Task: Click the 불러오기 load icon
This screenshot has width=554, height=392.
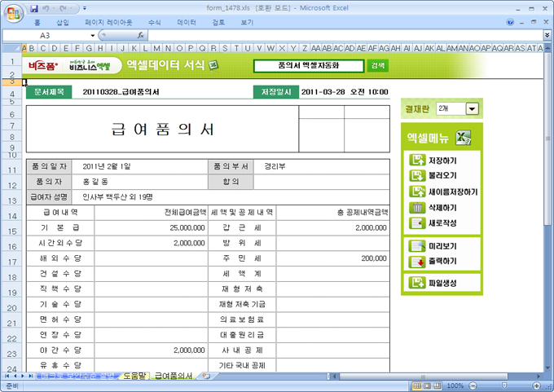Action: [417, 175]
